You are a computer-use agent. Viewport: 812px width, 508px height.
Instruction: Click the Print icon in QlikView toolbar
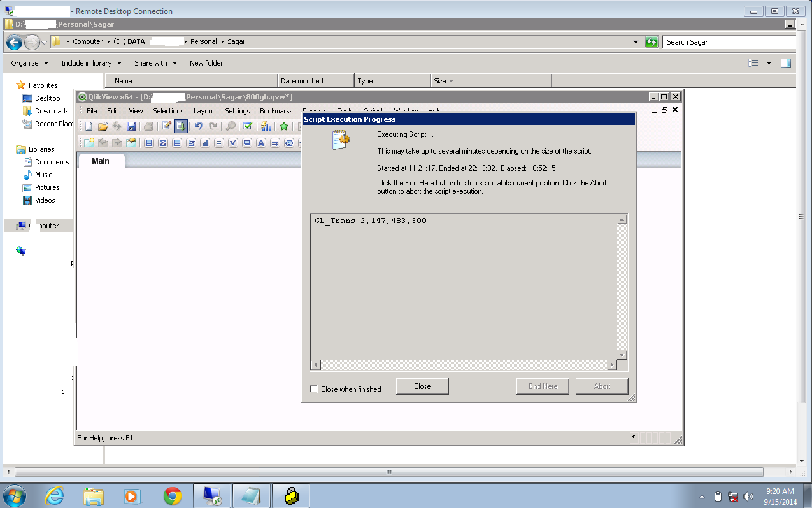[x=148, y=126]
